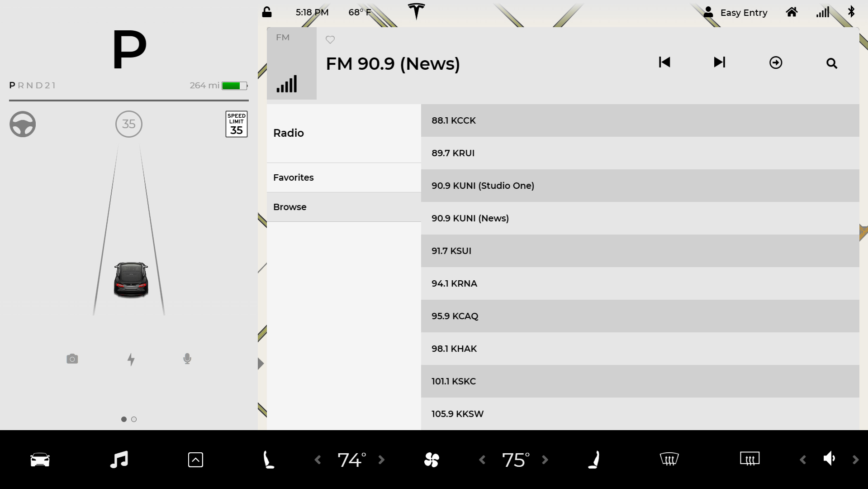Open climate fan controls
This screenshot has width=868, height=489.
coord(432,460)
